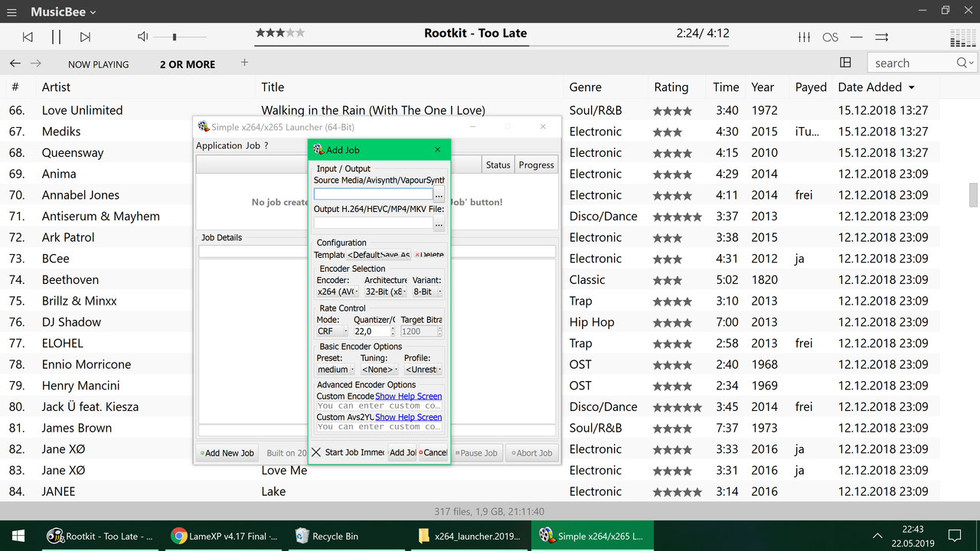Open the rate control Mode dropdown

[x=332, y=331]
